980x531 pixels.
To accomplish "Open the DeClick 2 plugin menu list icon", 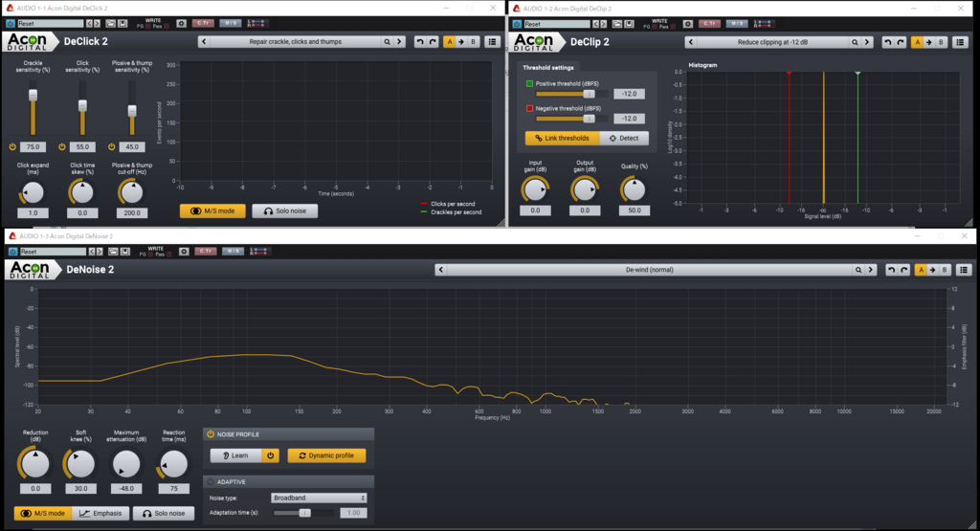I will [493, 42].
